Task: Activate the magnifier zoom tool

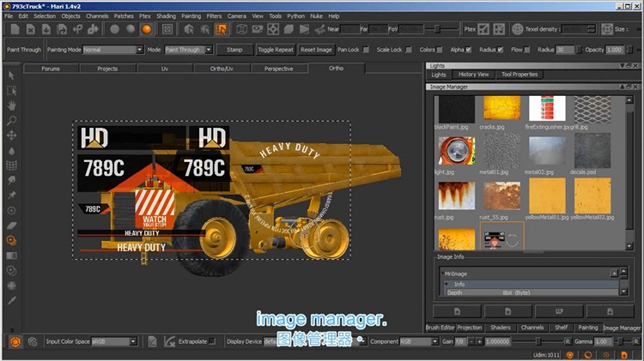Action: 11,121
